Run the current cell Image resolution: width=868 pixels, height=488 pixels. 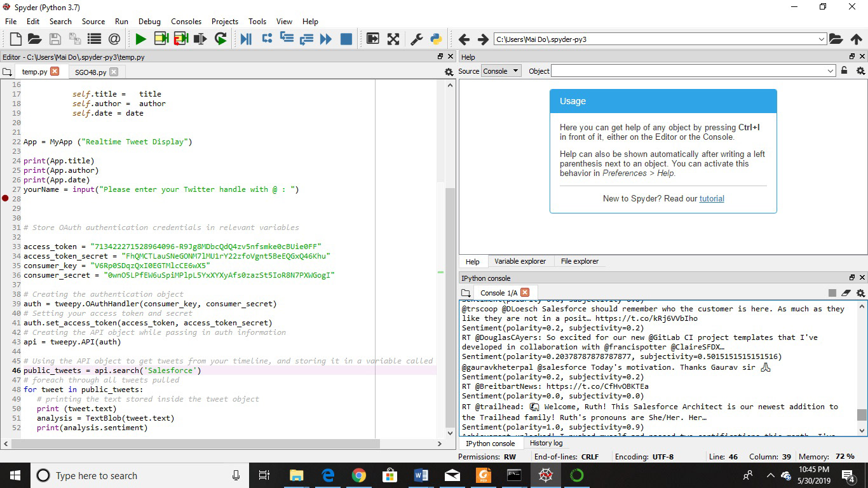tap(161, 39)
